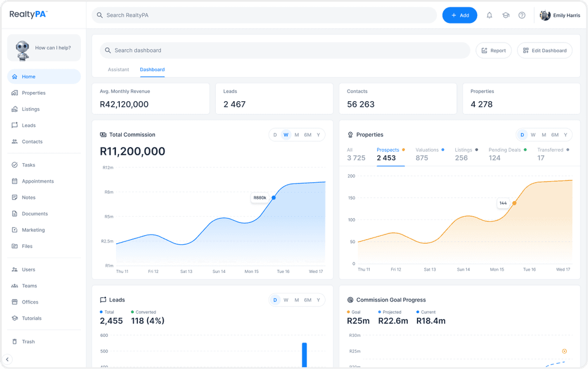The image size is (588, 369).
Task: Open Emily Harris profile avatar
Action: (545, 16)
